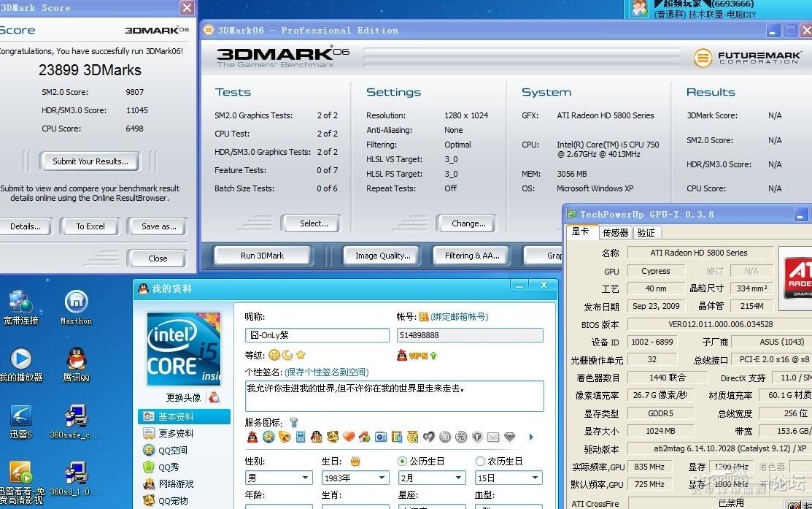Open the 迅雷5 desktop shortcut
The height and width of the screenshot is (509, 812).
click(20, 422)
